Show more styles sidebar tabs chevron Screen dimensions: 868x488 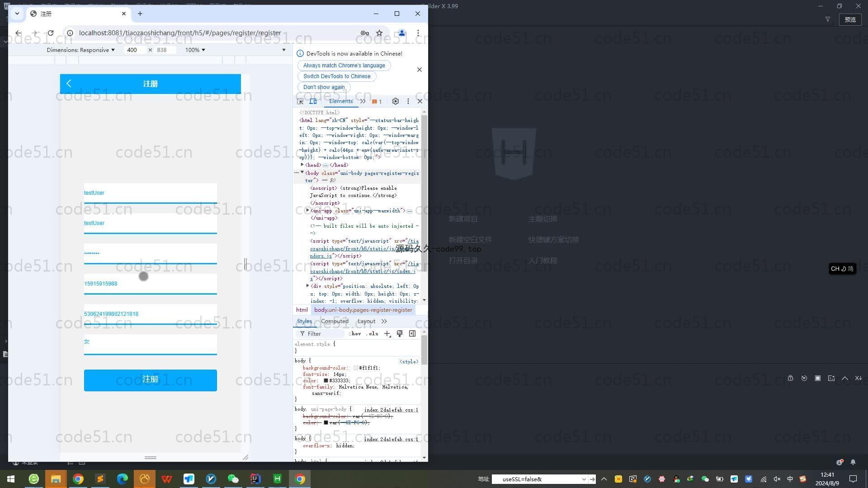384,321
